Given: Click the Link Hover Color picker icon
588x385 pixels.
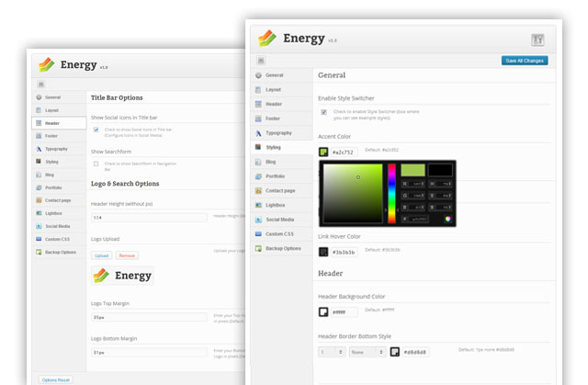Looking at the screenshot, I should pos(323,251).
